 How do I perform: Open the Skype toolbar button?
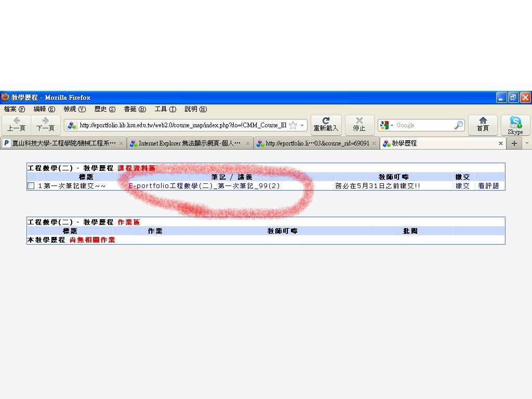pyautogui.click(x=515, y=125)
